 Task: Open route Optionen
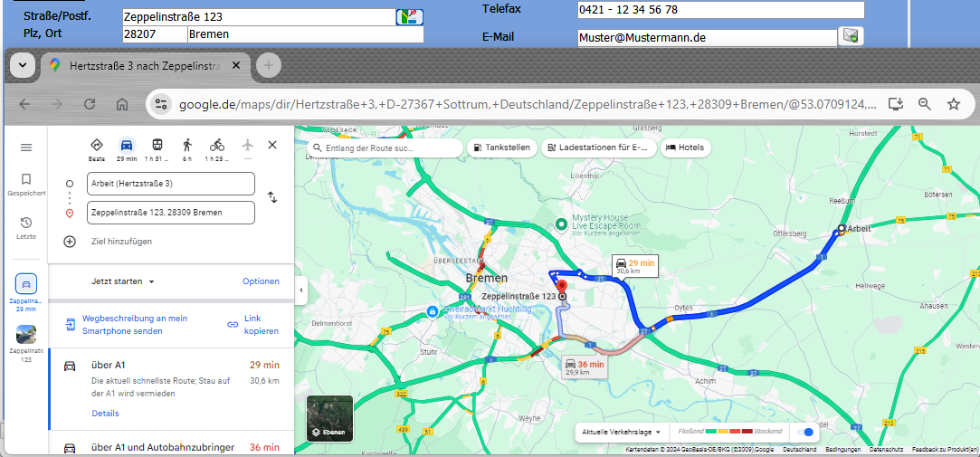[x=261, y=281]
